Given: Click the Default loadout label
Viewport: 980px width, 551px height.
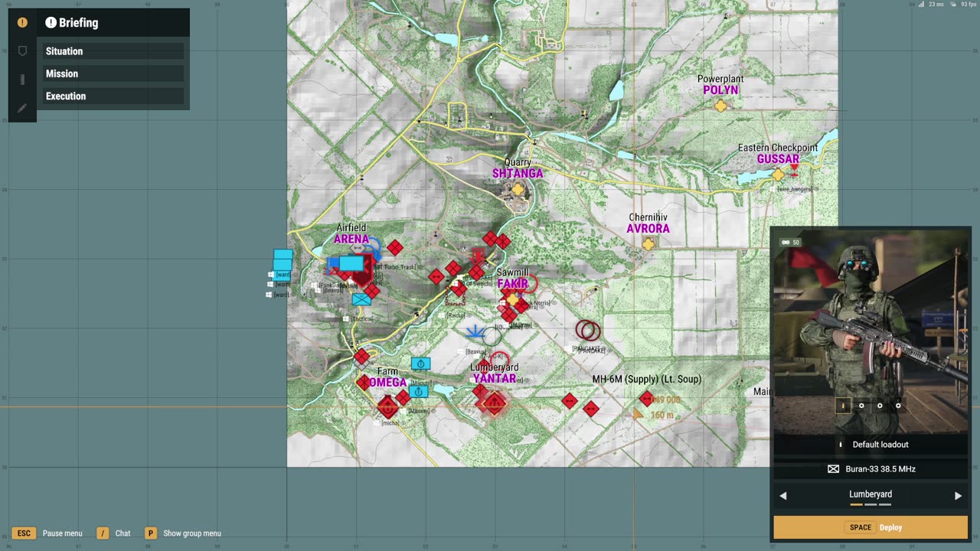Looking at the screenshot, I should (880, 445).
